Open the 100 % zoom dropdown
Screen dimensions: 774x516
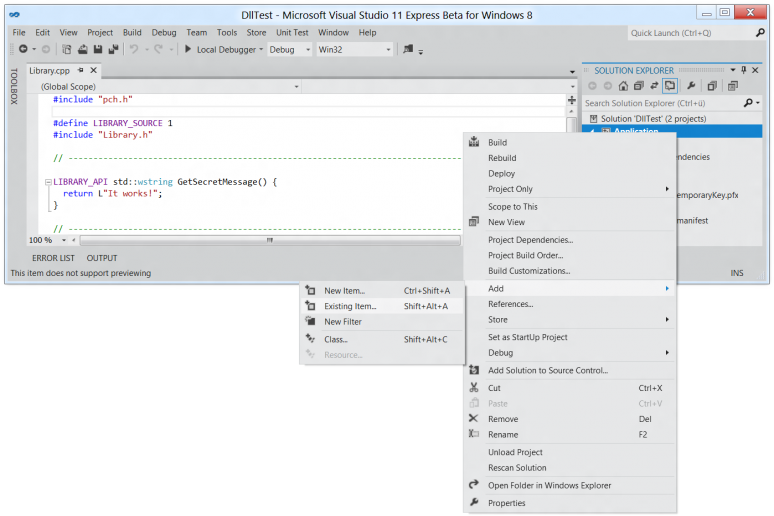coord(64,240)
